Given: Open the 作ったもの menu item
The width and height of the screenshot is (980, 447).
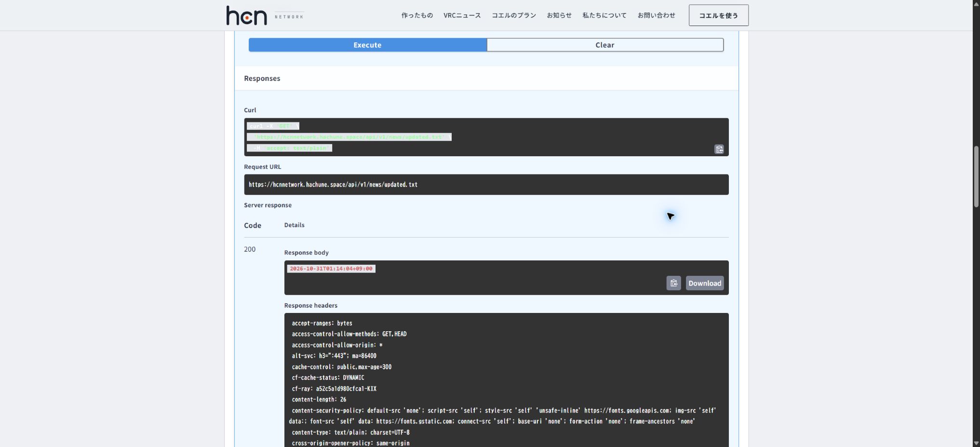Looking at the screenshot, I should [417, 15].
